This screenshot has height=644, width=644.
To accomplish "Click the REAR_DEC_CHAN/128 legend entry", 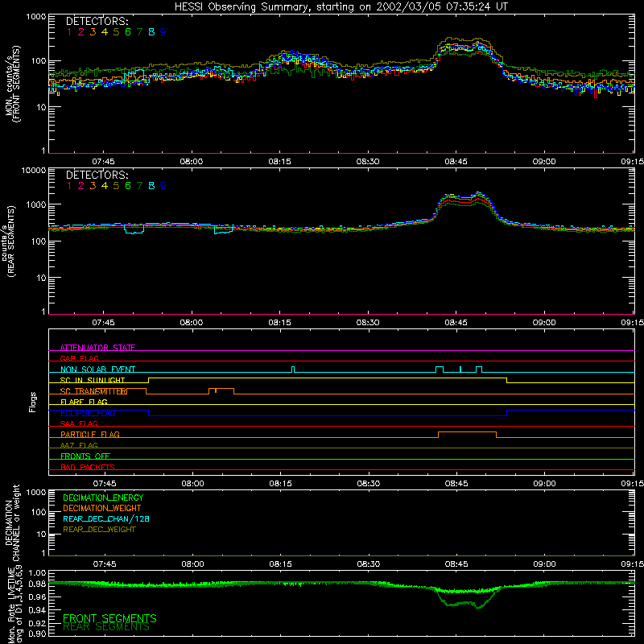I will [106, 518].
